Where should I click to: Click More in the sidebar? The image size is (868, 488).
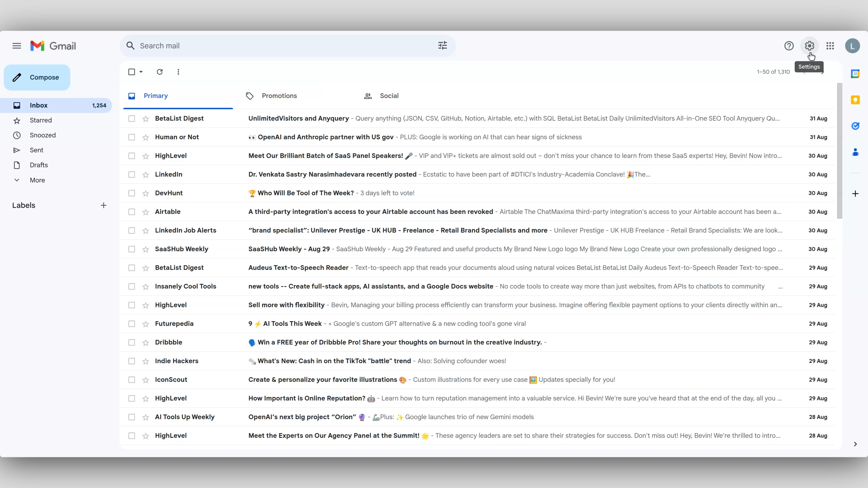tap(38, 180)
